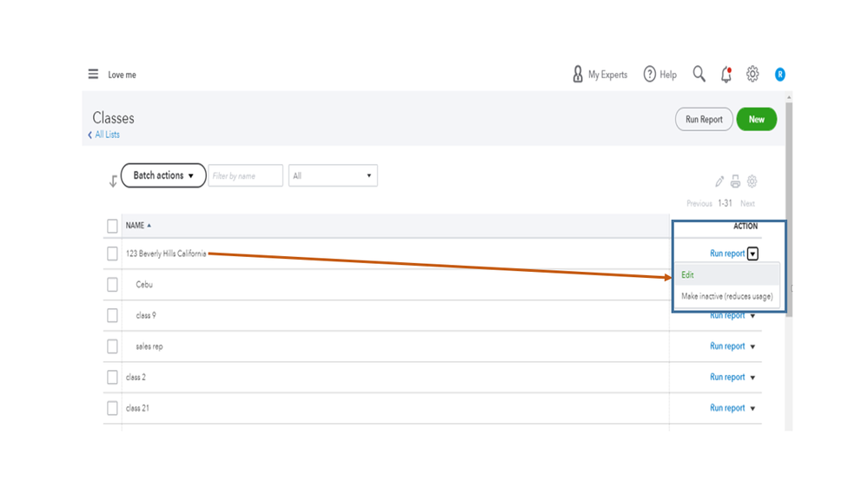Open the All status filter dropdown
The image size is (868, 488).
(333, 175)
